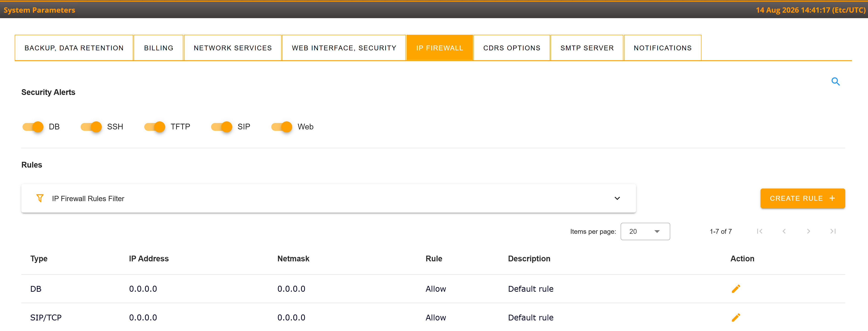This screenshot has width=868, height=331.
Task: Click the Create Rule button
Action: coord(803,198)
